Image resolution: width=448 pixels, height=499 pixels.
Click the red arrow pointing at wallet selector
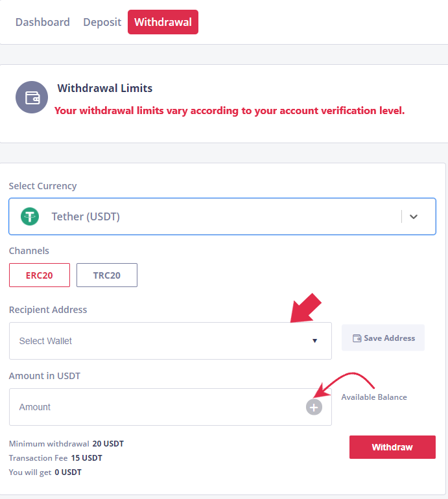(x=306, y=308)
